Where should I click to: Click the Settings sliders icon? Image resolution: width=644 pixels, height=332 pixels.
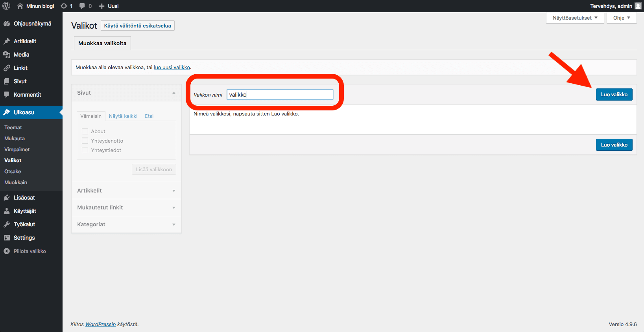7,238
